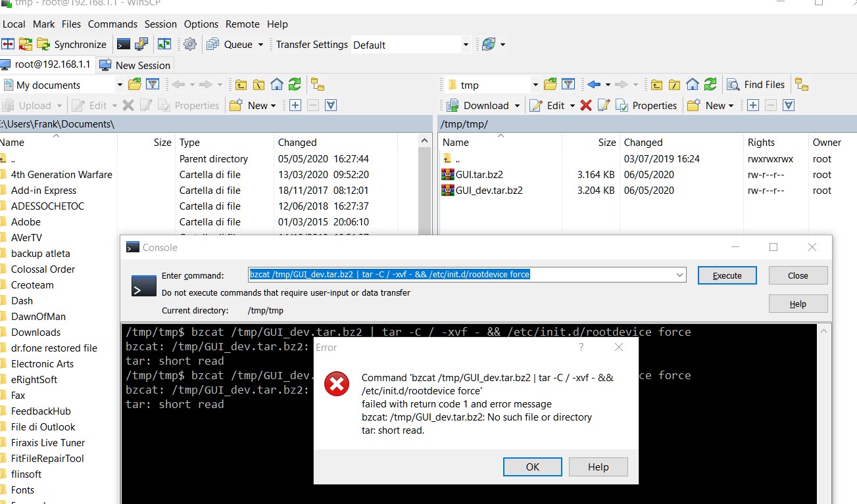Image resolution: width=857 pixels, height=504 pixels.
Task: Toggle synchronized browsing icon
Action: [164, 44]
